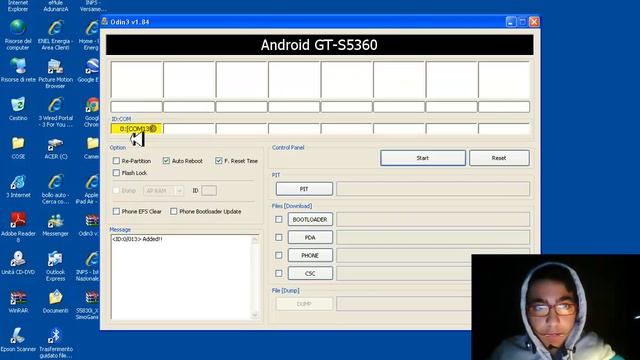
Task: Tick the checkbox beside PDA
Action: [x=279, y=237]
